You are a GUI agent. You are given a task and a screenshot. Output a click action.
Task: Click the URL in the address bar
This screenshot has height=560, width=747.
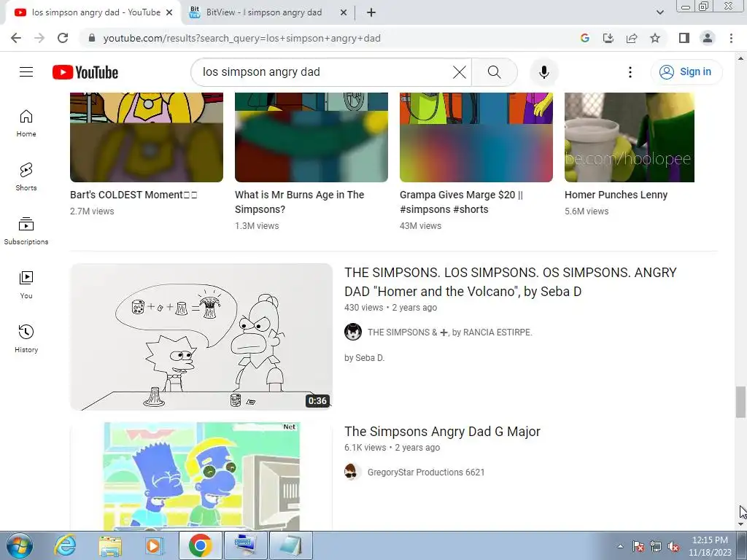tap(242, 38)
